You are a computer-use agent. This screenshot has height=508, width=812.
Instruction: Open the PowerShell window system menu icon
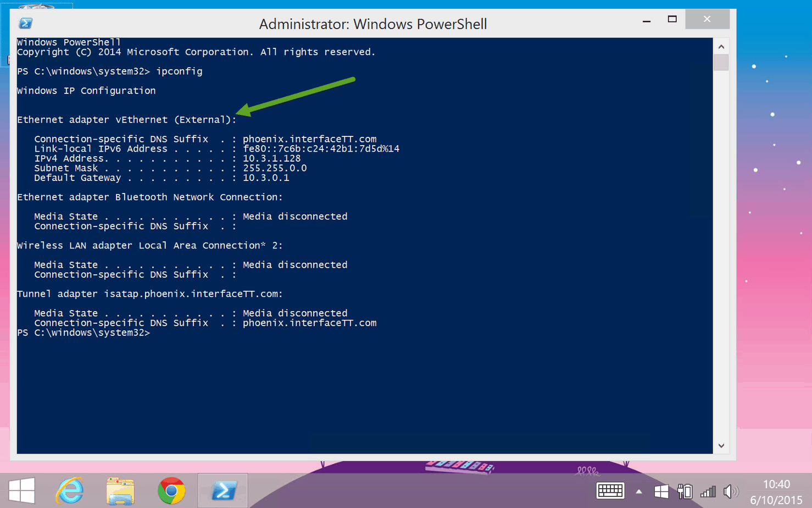coord(25,23)
